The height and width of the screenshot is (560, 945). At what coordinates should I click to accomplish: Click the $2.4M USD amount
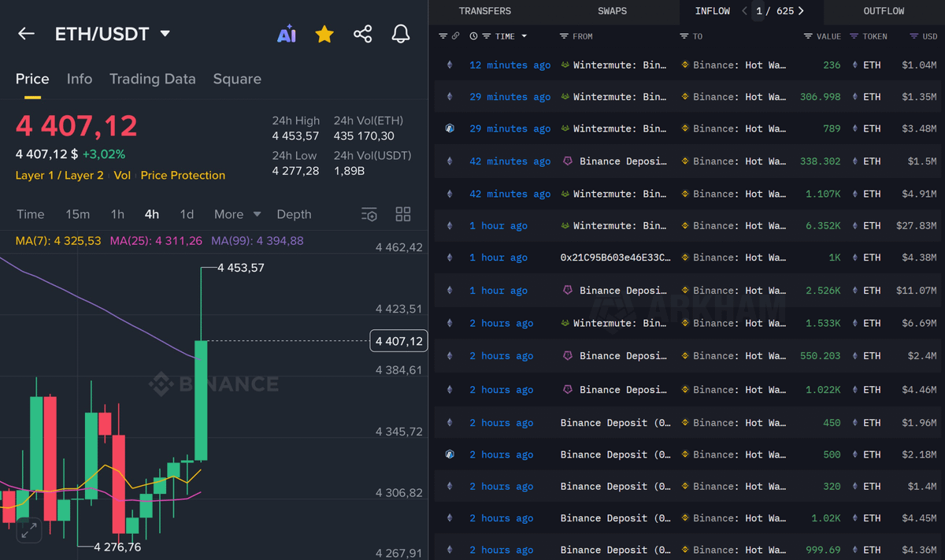pos(922,356)
